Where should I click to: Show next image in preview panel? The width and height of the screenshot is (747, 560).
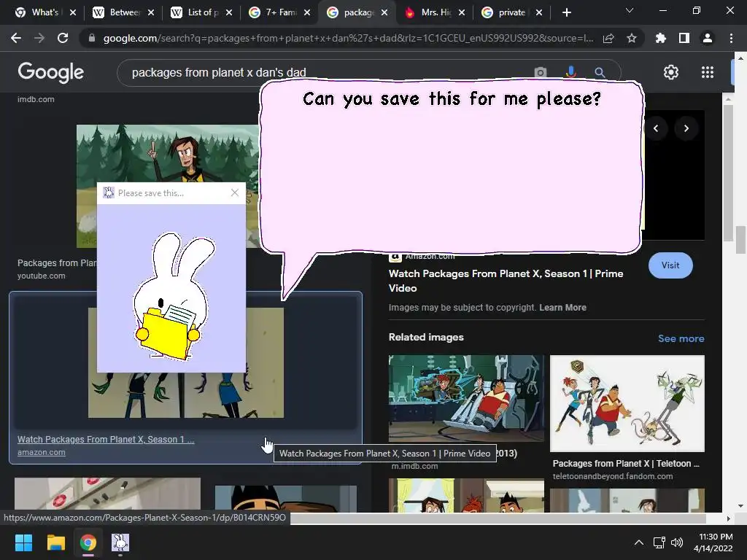pyautogui.click(x=686, y=128)
